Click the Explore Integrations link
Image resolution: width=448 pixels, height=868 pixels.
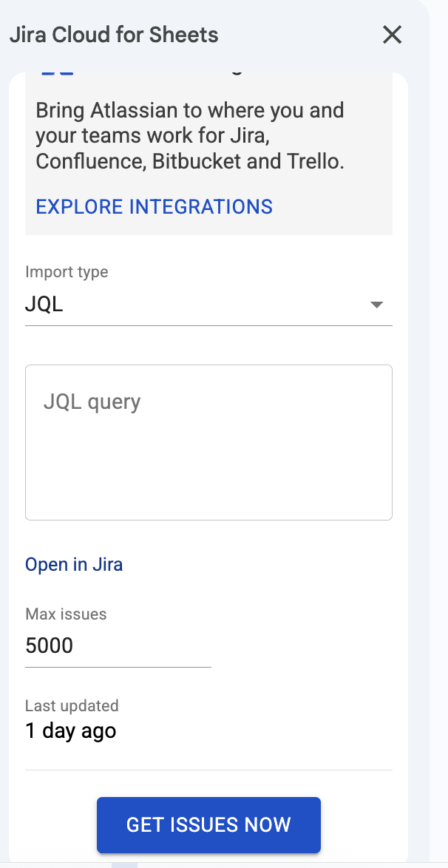pyautogui.click(x=155, y=206)
